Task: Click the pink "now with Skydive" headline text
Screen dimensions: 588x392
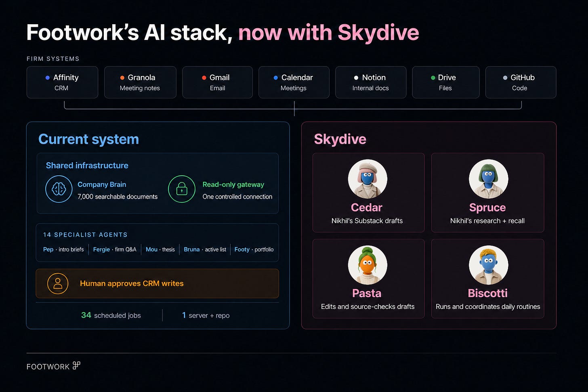Action: pyautogui.click(x=329, y=33)
